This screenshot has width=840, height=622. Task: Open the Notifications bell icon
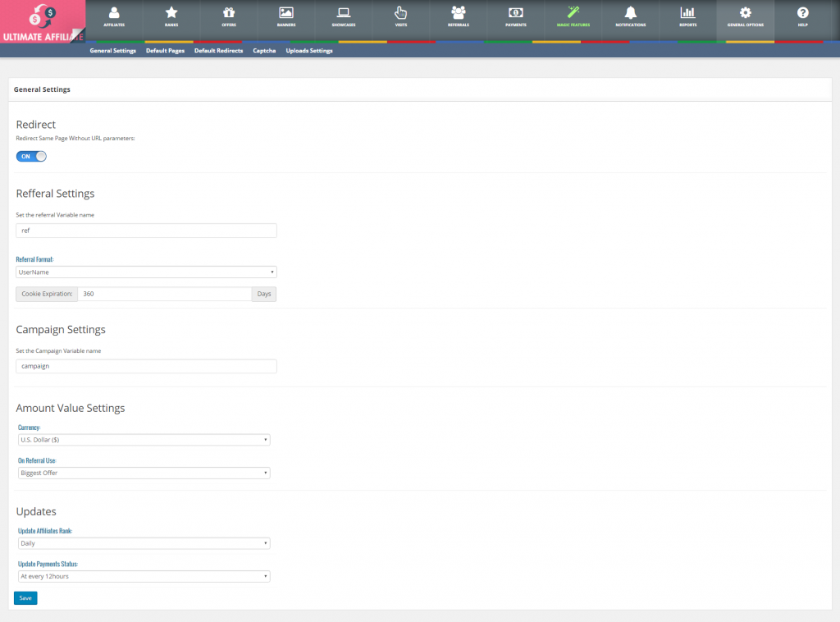coord(631,12)
